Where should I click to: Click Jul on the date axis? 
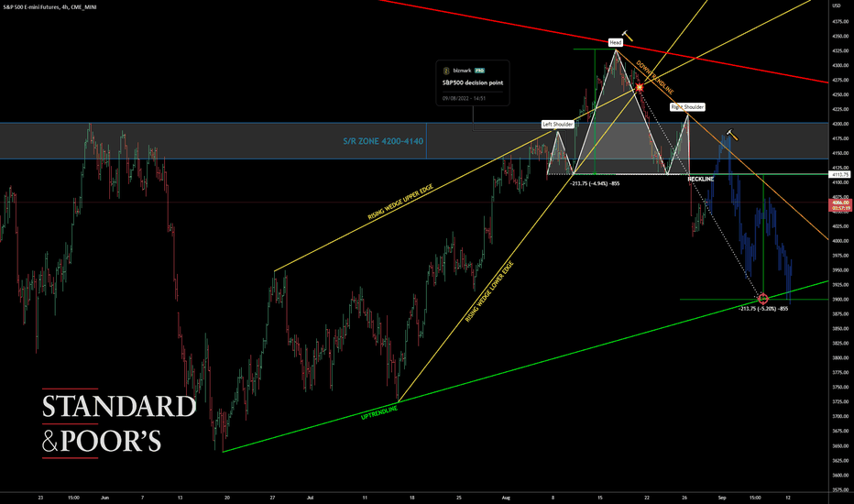(x=311, y=498)
